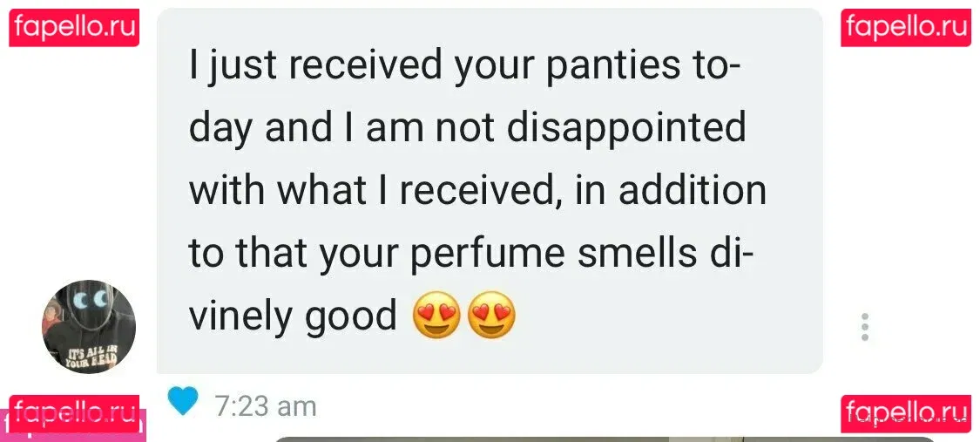Click the bottom-left fapello.ru watermark badge
The width and height of the screenshot is (980, 442).
74,413
